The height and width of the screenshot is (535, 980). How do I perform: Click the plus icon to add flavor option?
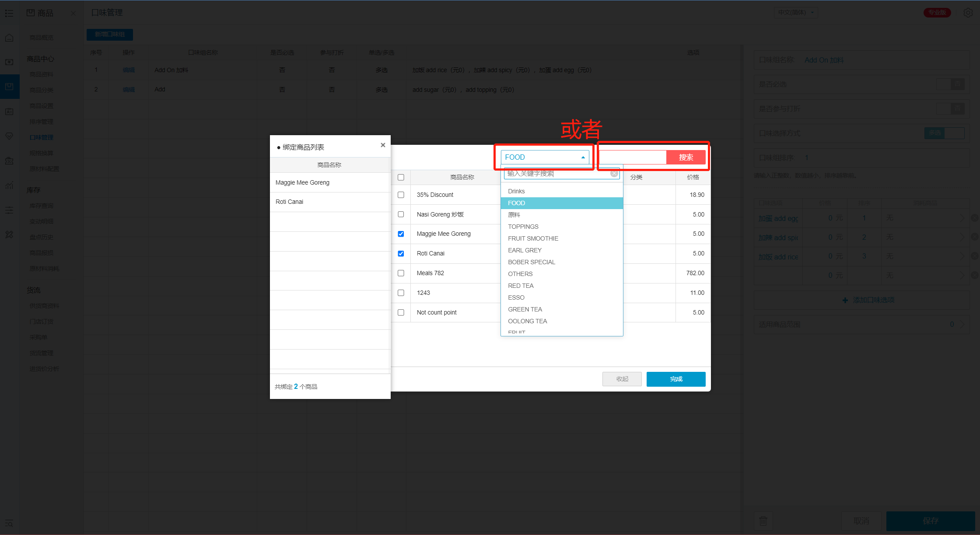(845, 300)
